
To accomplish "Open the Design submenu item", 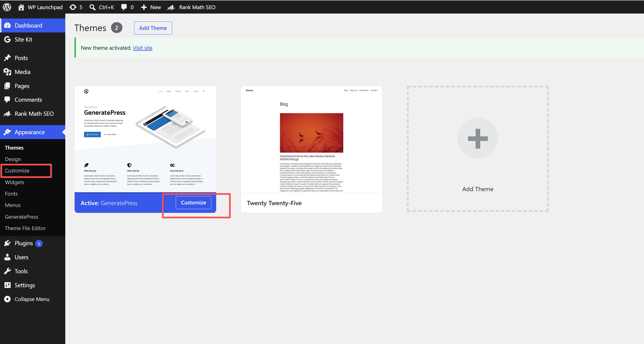I will pos(13,159).
